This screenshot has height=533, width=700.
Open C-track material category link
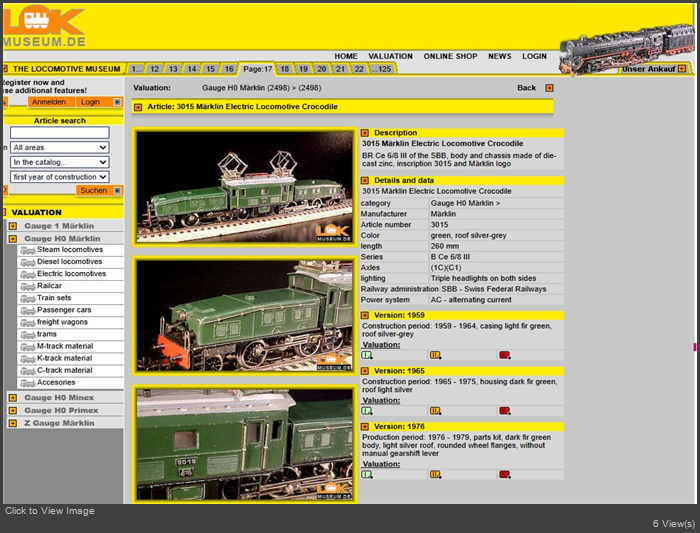(65, 370)
